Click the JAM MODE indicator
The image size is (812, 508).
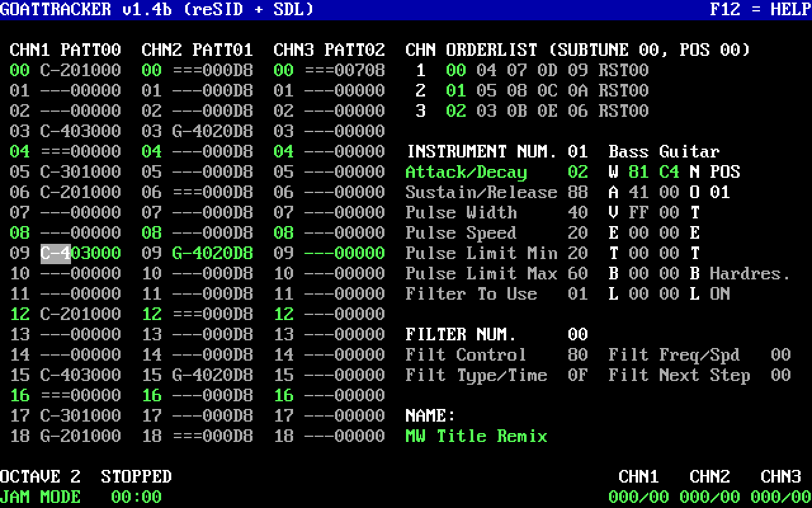point(40,497)
